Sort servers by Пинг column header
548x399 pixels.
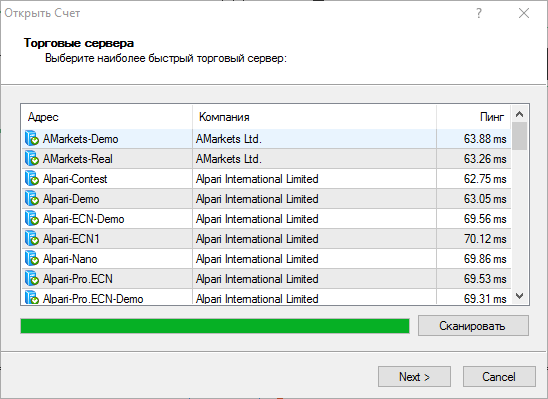tap(474, 117)
